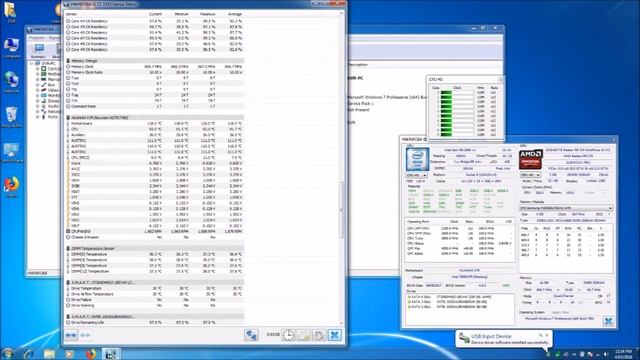Click the network exchange arrows icon in Sensor Status toolbar

251,335
